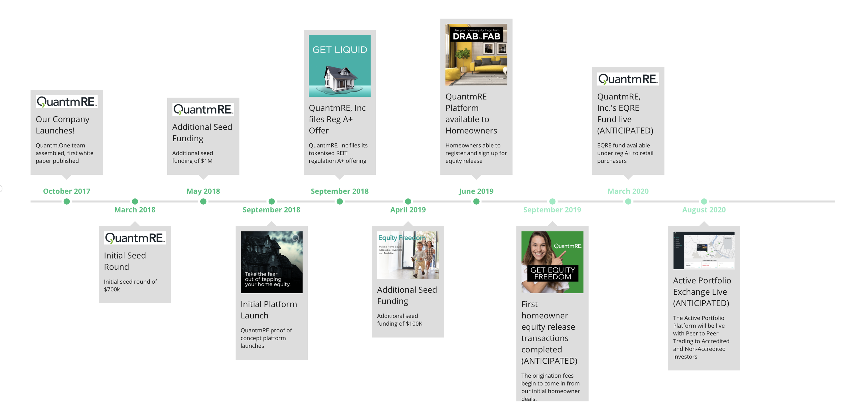Open the DRAB to FAB living room image

pos(476,54)
